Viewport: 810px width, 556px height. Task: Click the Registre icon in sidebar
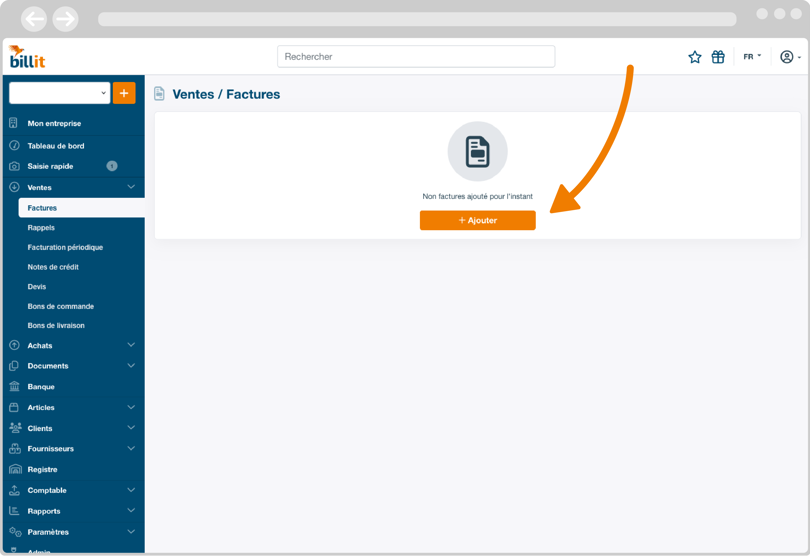[x=14, y=469]
